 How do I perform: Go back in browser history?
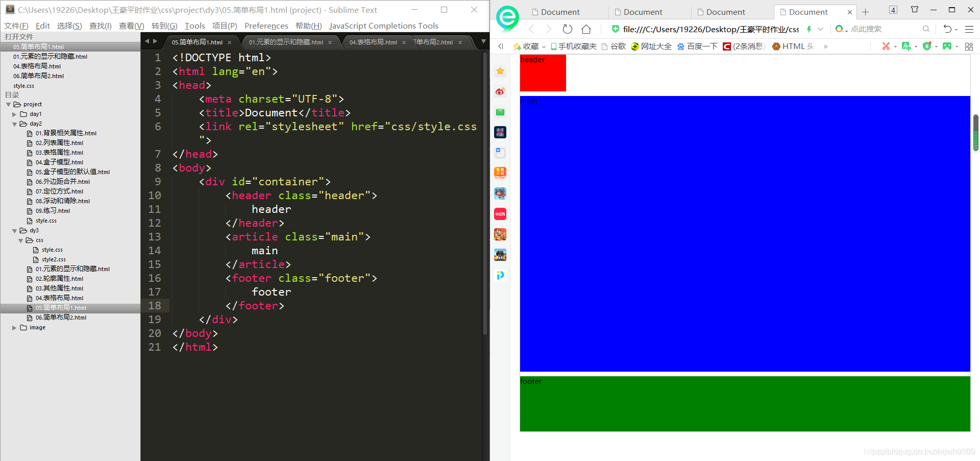531,29
